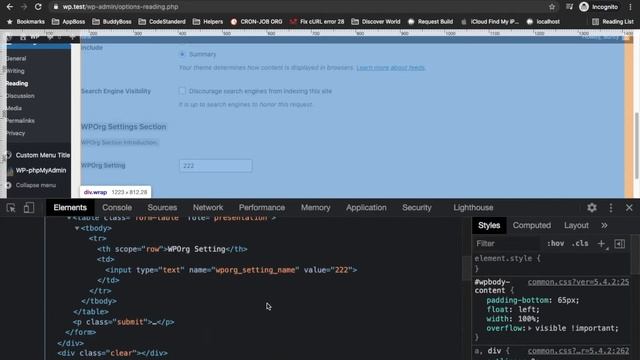
Task: Reload the page with the refresh icon
Action: coord(38,7)
